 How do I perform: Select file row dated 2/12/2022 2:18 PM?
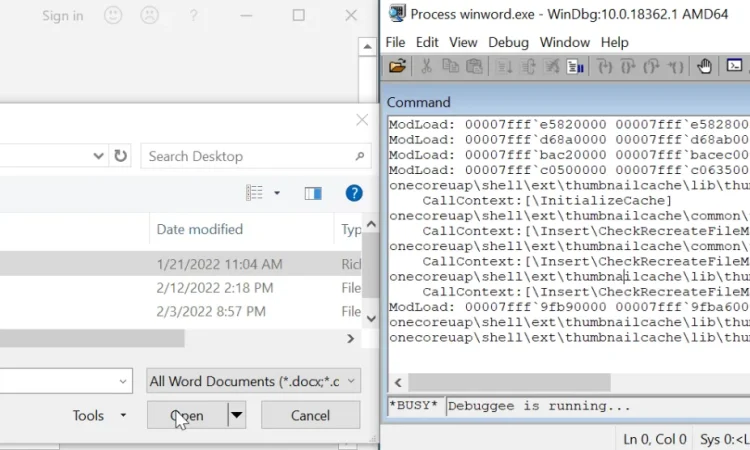coord(182,287)
